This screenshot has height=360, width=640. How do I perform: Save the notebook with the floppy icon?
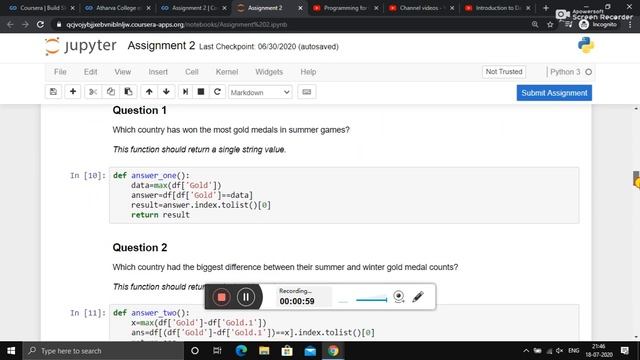tap(53, 92)
